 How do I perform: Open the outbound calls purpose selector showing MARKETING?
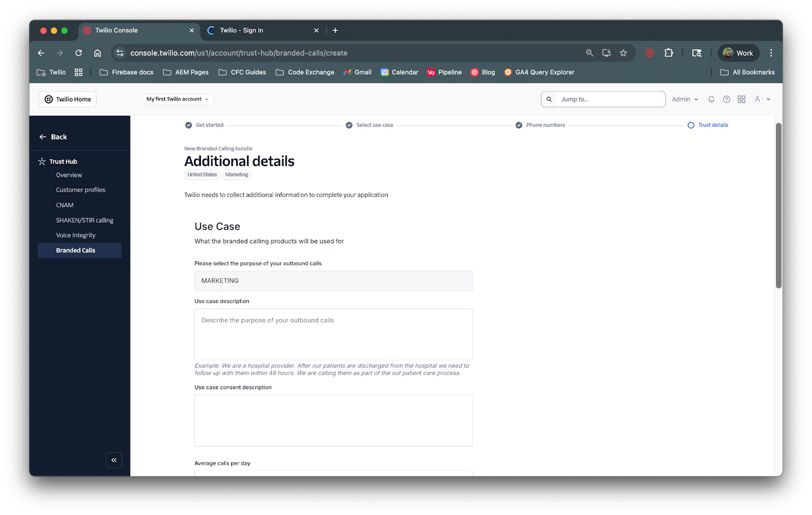click(x=333, y=281)
